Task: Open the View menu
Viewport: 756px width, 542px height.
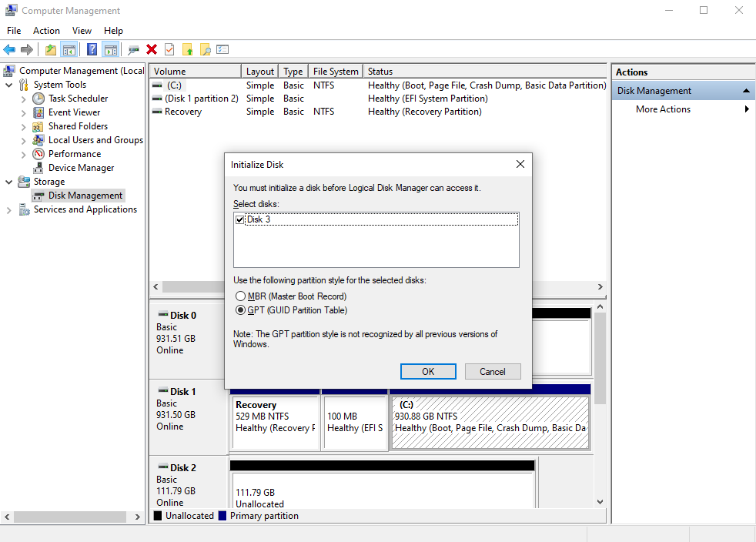Action: [82, 30]
